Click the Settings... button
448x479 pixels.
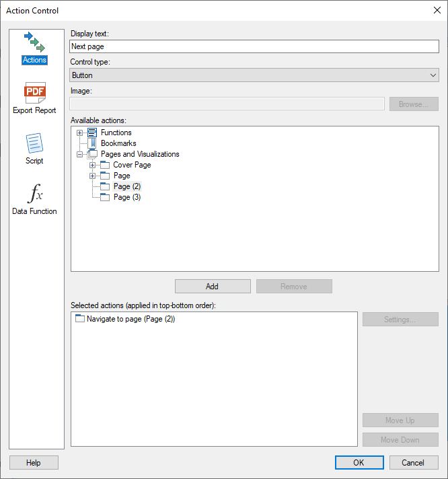400,320
